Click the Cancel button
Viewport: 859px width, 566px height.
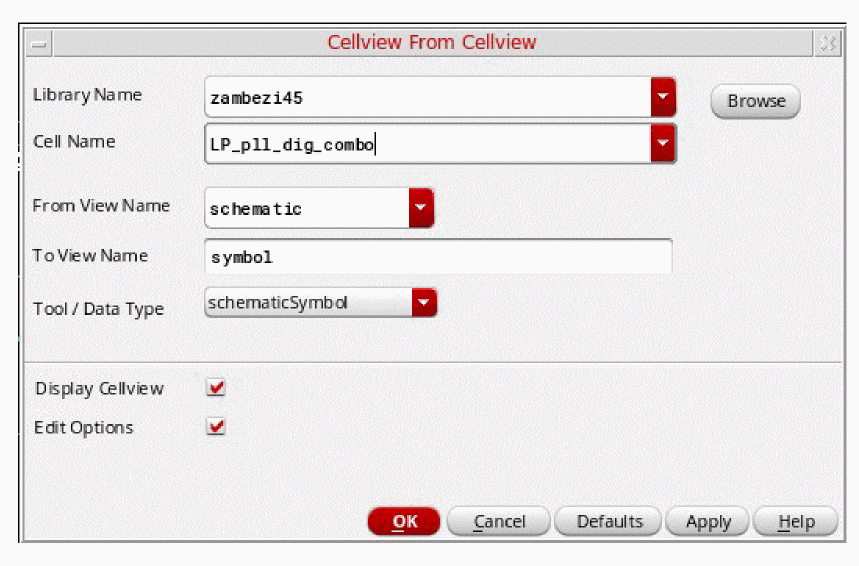click(x=499, y=521)
